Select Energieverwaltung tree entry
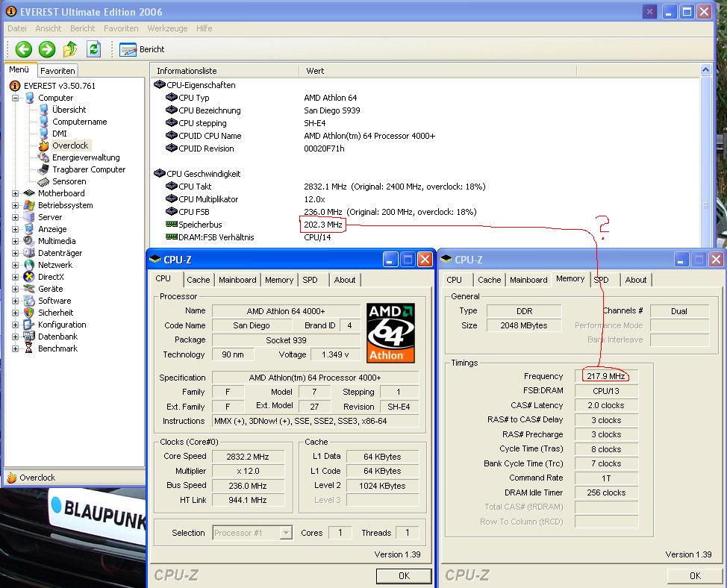 (86, 157)
